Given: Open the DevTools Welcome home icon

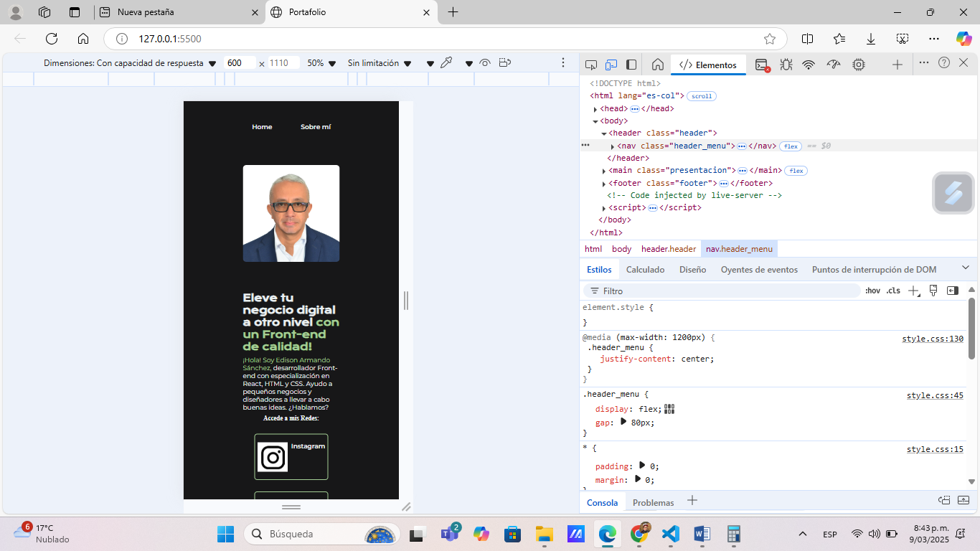Looking at the screenshot, I should click(x=657, y=64).
